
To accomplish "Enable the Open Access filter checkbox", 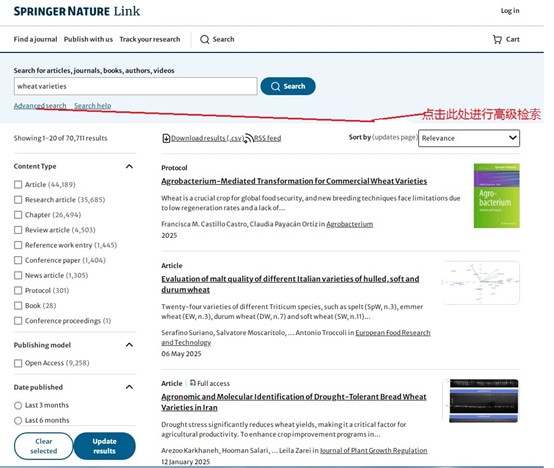I will pos(18,363).
